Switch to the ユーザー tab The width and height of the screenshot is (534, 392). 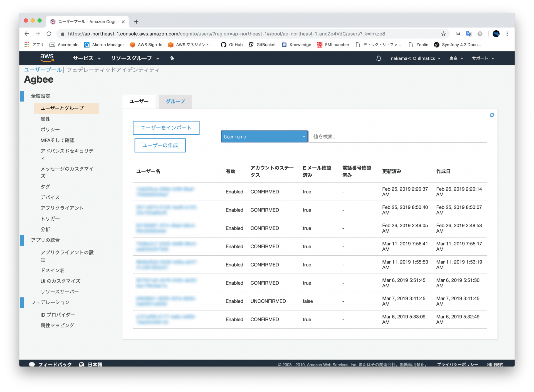coord(139,101)
